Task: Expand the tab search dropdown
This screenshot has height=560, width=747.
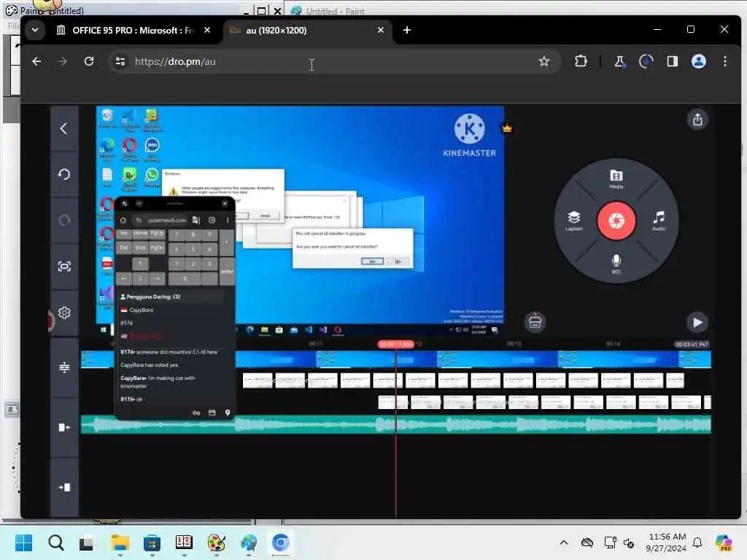Action: point(35,30)
